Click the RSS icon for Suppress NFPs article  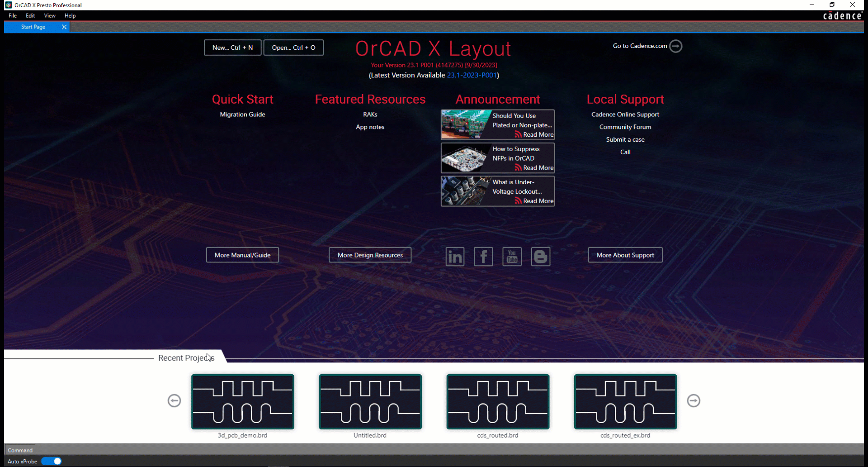pyautogui.click(x=518, y=167)
